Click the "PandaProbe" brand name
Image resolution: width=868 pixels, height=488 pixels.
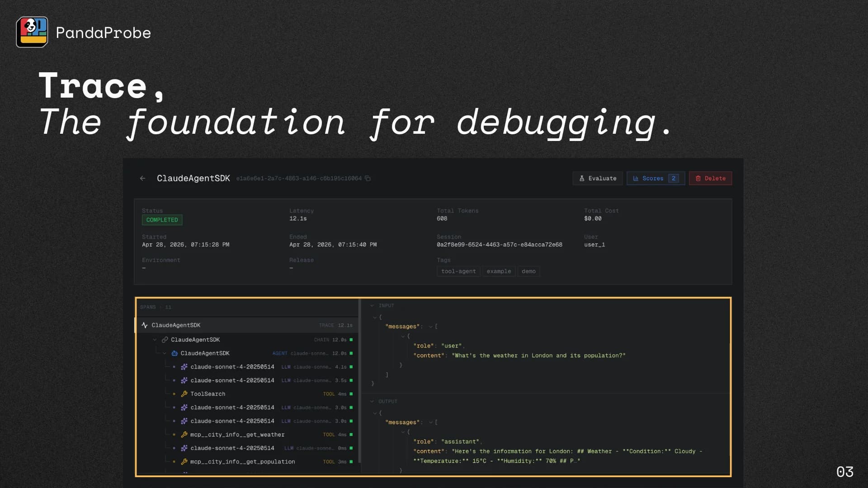click(x=104, y=33)
